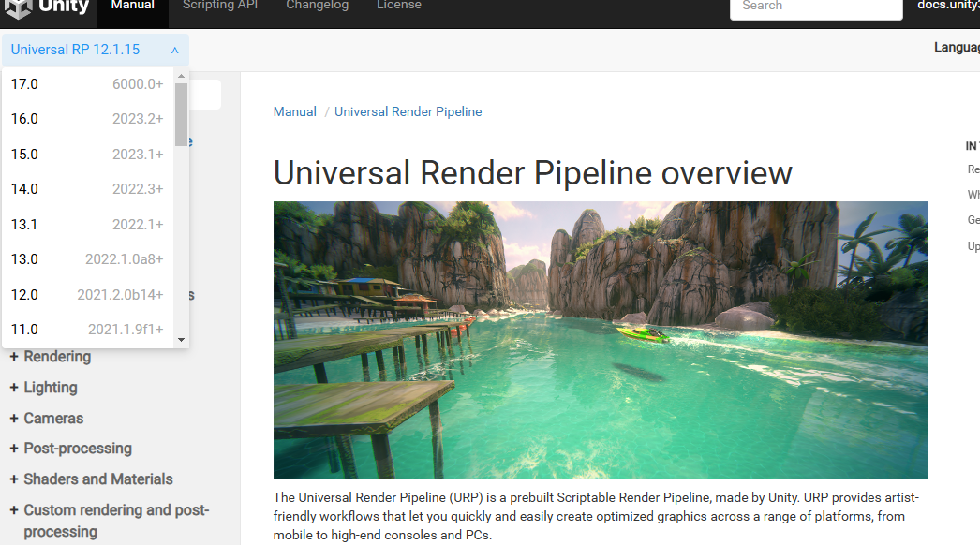Click the version list scrollbar thumb

pyautogui.click(x=181, y=114)
